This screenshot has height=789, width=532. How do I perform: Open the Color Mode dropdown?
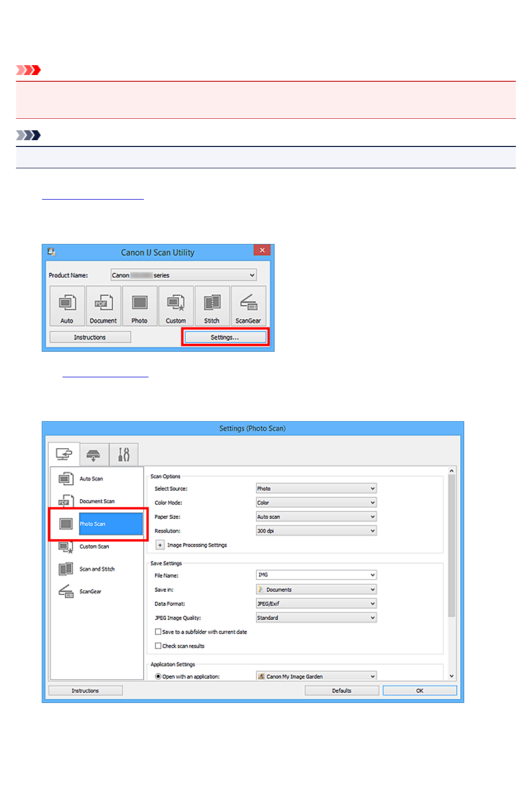316,502
